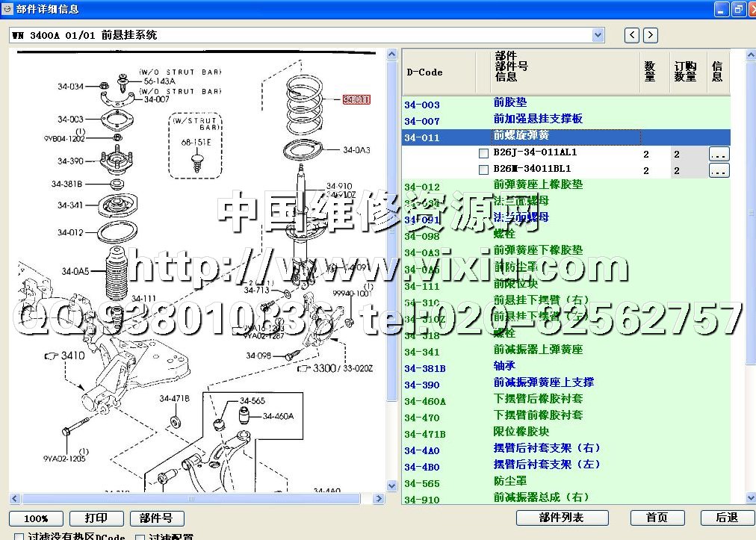This screenshot has width=756, height=540.
Task: Click the 订购数量 column header
Action: point(685,72)
